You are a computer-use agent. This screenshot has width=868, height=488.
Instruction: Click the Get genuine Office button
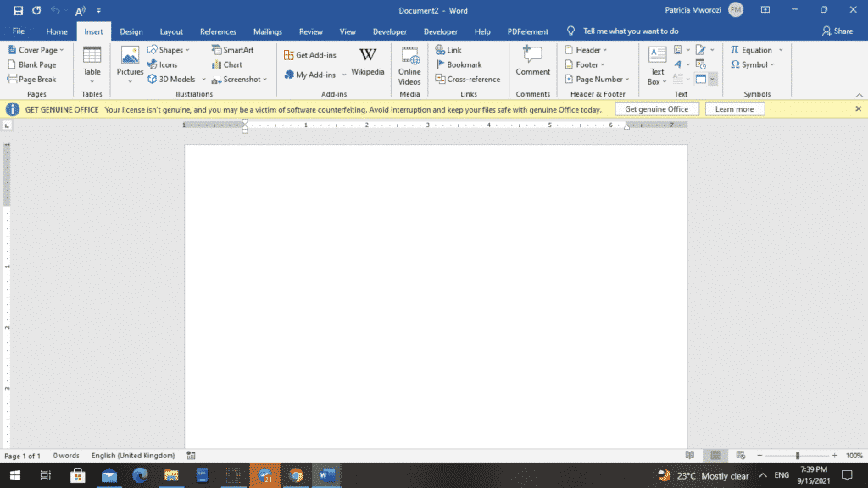point(657,109)
